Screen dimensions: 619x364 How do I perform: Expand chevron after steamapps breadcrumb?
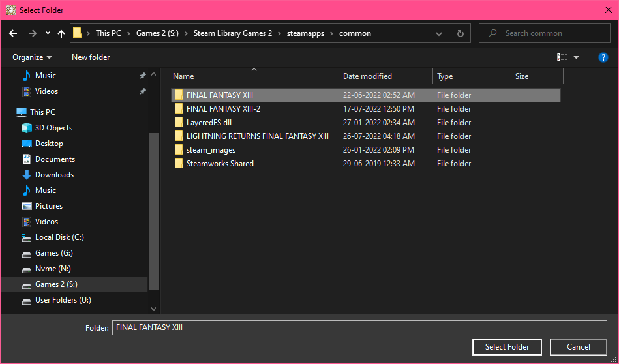(331, 33)
